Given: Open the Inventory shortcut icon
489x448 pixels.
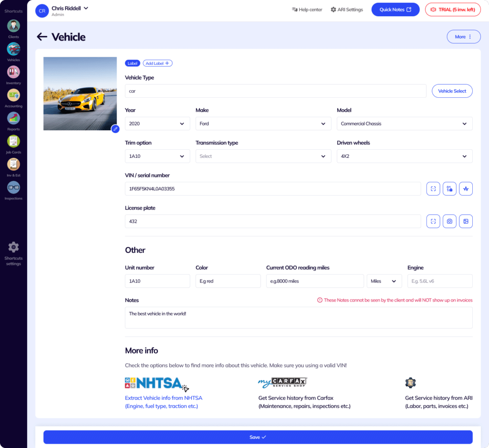Looking at the screenshot, I should pyautogui.click(x=13, y=72).
